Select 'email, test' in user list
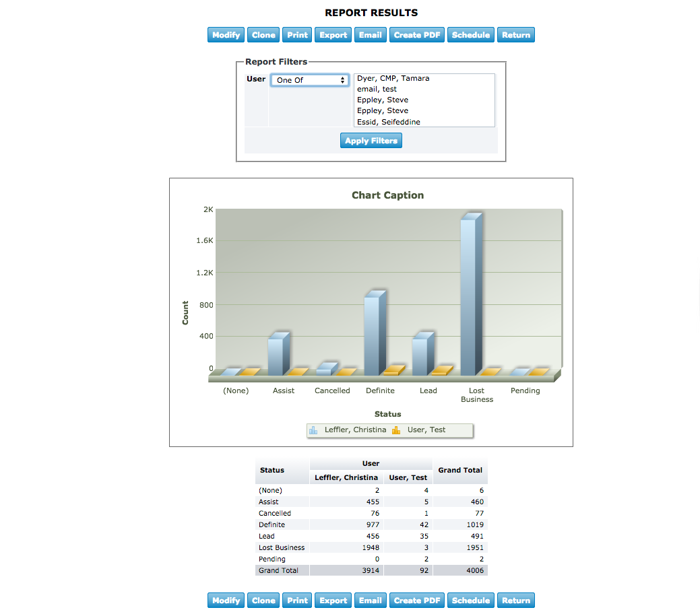This screenshot has height=614, width=700. (377, 89)
